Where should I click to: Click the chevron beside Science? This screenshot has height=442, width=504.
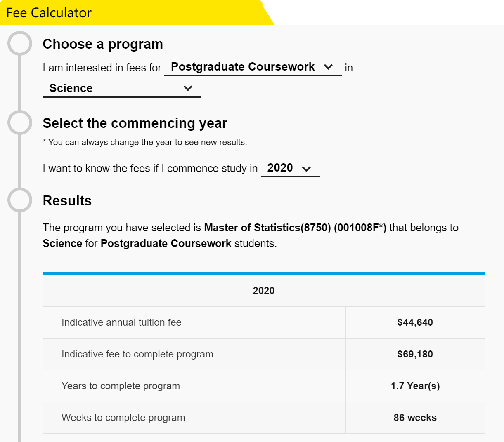coord(188,88)
